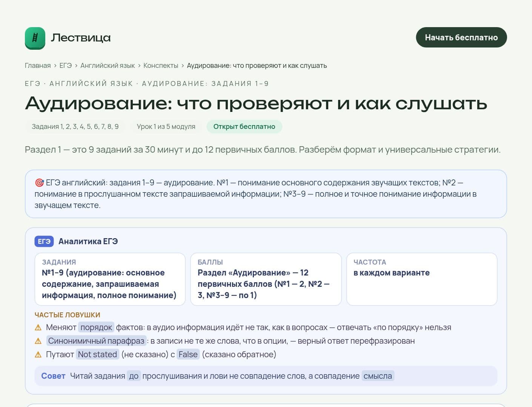532x407 pixels.
Task: Click warning icon beside Синонимичный парафраз
Action: point(38,341)
